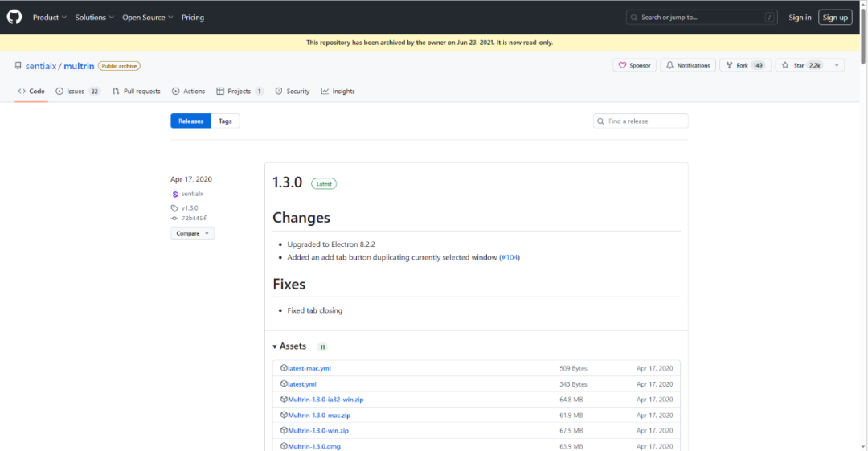Click the Pull requests tab icon

(x=116, y=92)
